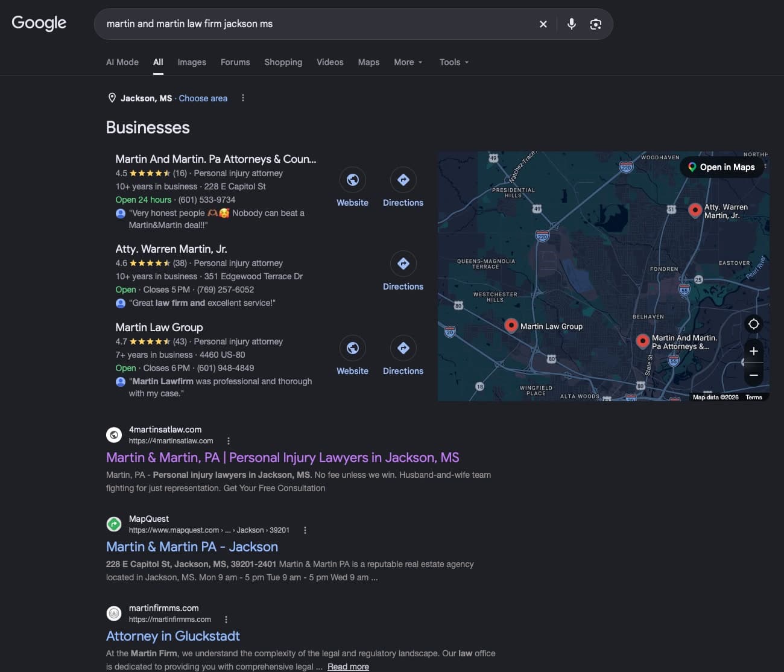This screenshot has height=672, width=784.
Task: Zoom in on the map with plus button
Action: click(754, 351)
